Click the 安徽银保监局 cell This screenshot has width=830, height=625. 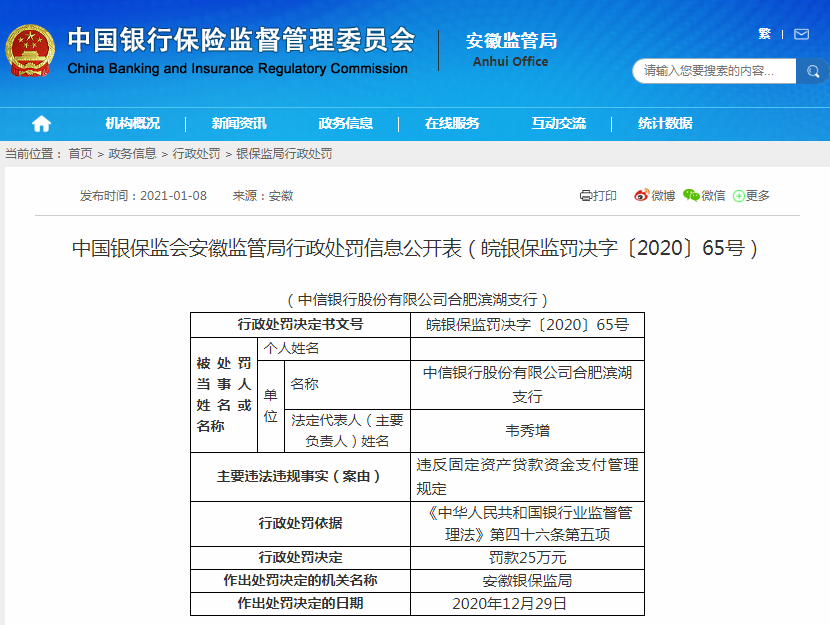[527, 581]
